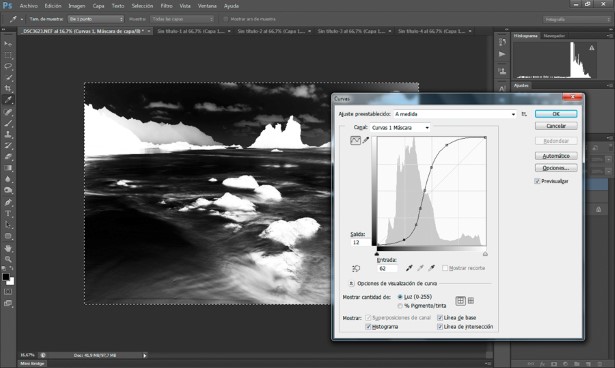
Task: Click the Automático button
Action: pyautogui.click(x=556, y=156)
